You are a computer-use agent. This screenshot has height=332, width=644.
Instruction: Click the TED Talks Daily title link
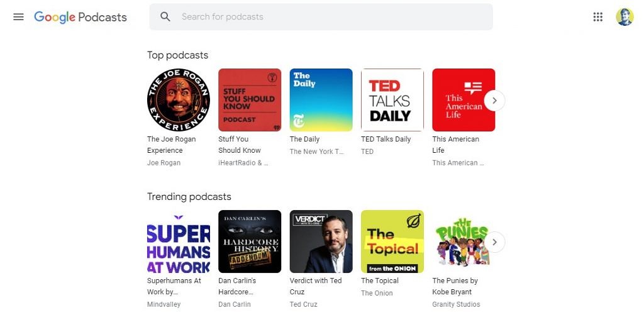[386, 139]
